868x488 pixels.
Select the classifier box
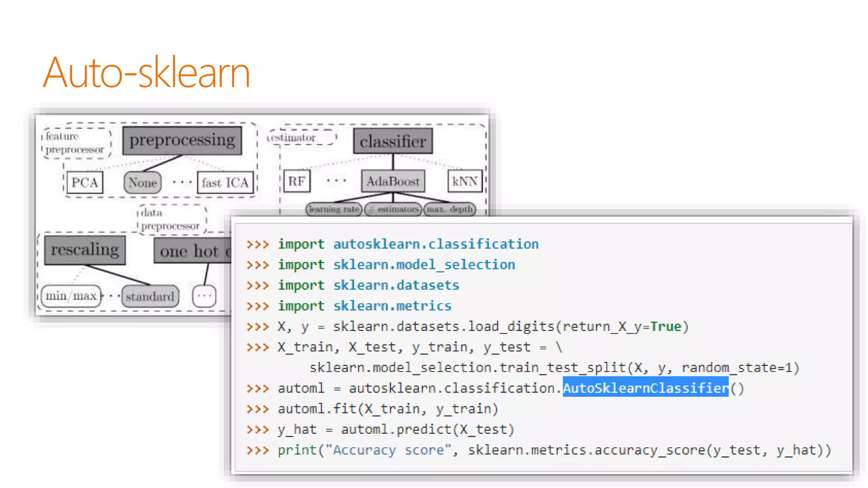(x=393, y=141)
